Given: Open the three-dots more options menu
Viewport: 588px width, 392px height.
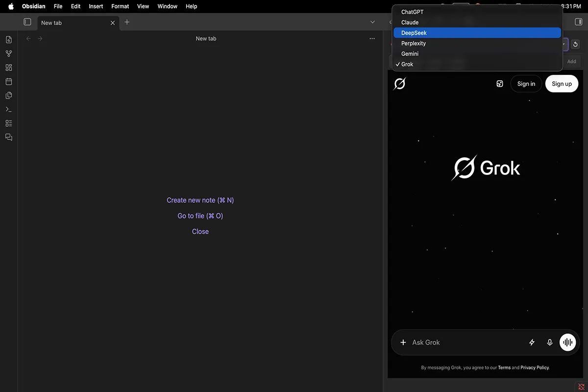Looking at the screenshot, I should [x=372, y=38].
